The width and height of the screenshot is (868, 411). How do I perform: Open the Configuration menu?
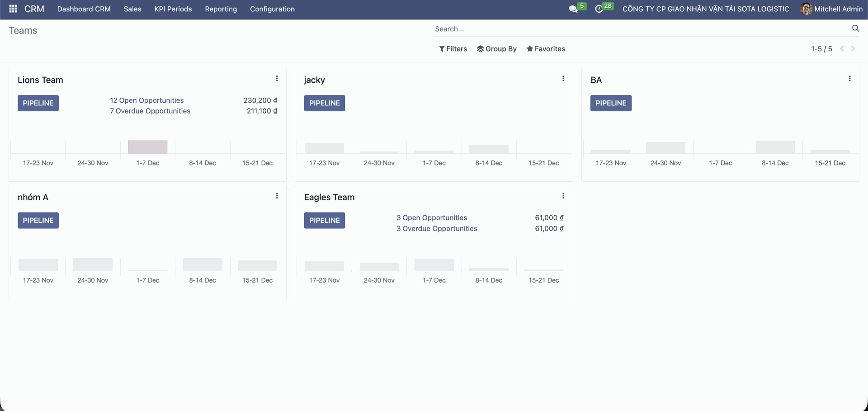[272, 9]
